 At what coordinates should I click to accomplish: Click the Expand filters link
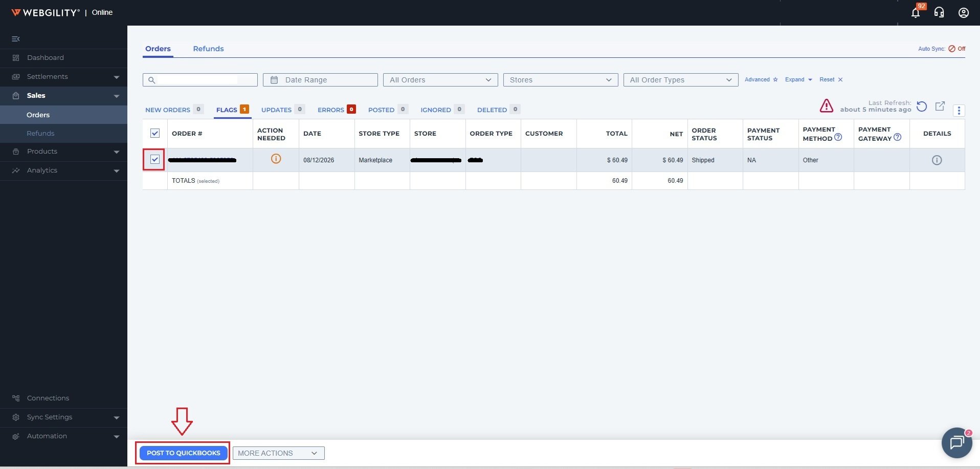798,79
